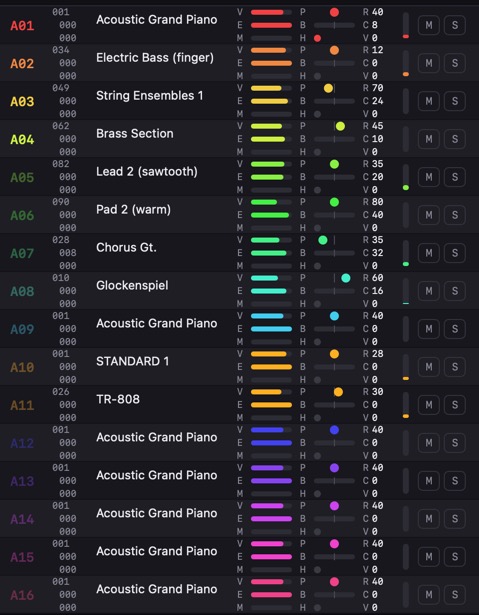Solo the A11 TR-808 channel

(455, 405)
